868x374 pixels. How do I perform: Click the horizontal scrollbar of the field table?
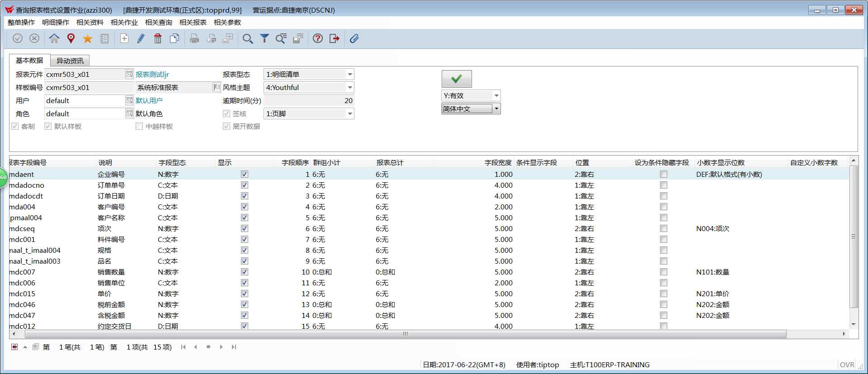point(406,334)
